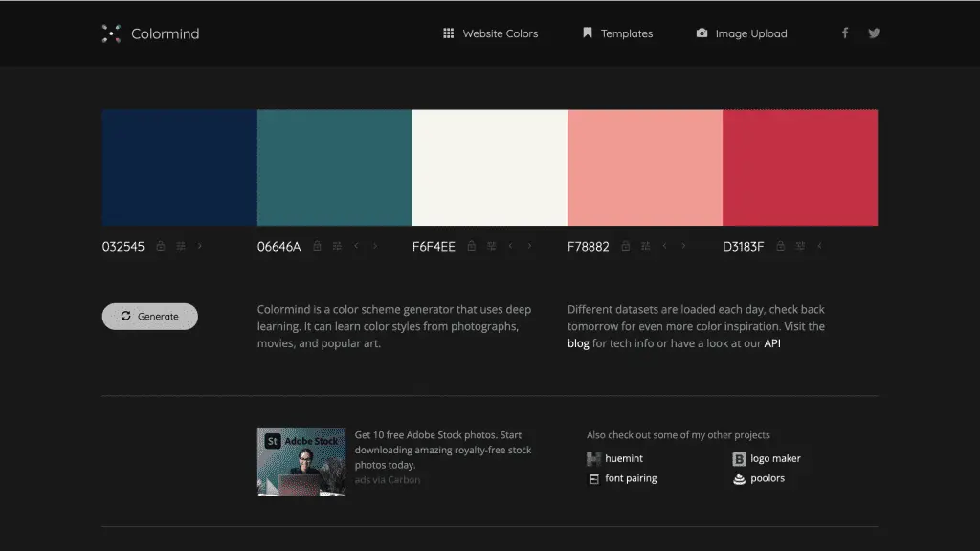
Task: Move F78882 color right with chevron
Action: (x=683, y=246)
